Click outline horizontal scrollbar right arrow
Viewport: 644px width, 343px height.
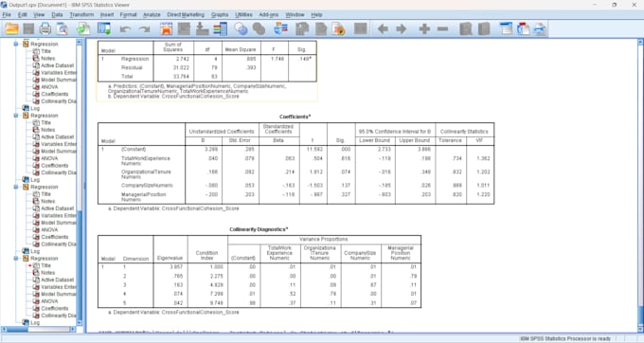point(73,329)
